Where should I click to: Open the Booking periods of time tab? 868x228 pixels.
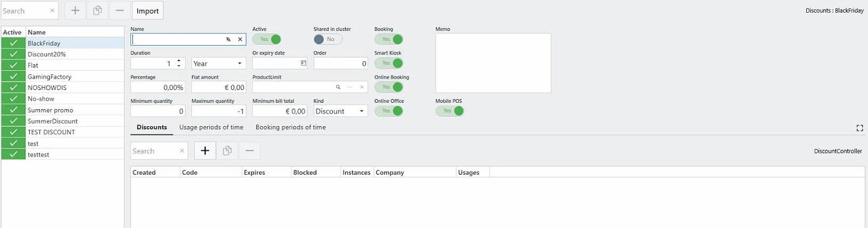(x=290, y=127)
